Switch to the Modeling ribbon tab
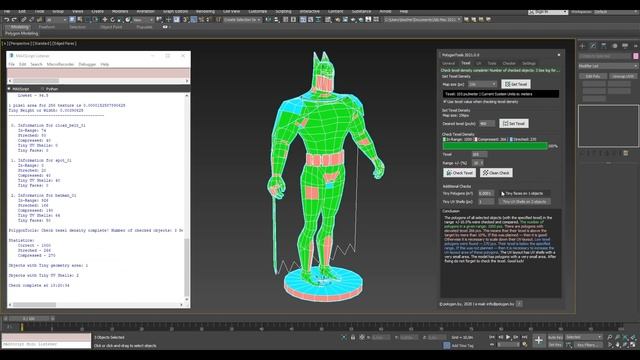 pyautogui.click(x=19, y=27)
